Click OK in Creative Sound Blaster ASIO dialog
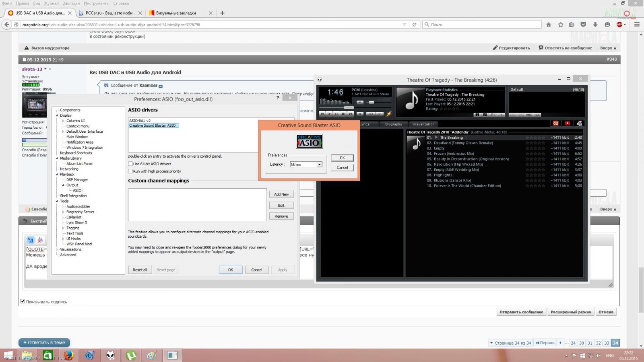The height and width of the screenshot is (362, 644). pos(342,158)
